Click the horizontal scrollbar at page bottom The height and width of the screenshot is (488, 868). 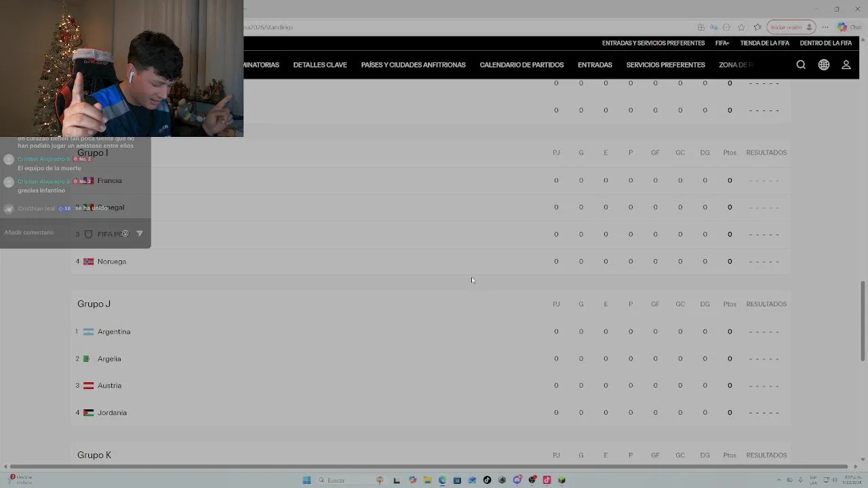click(x=427, y=466)
